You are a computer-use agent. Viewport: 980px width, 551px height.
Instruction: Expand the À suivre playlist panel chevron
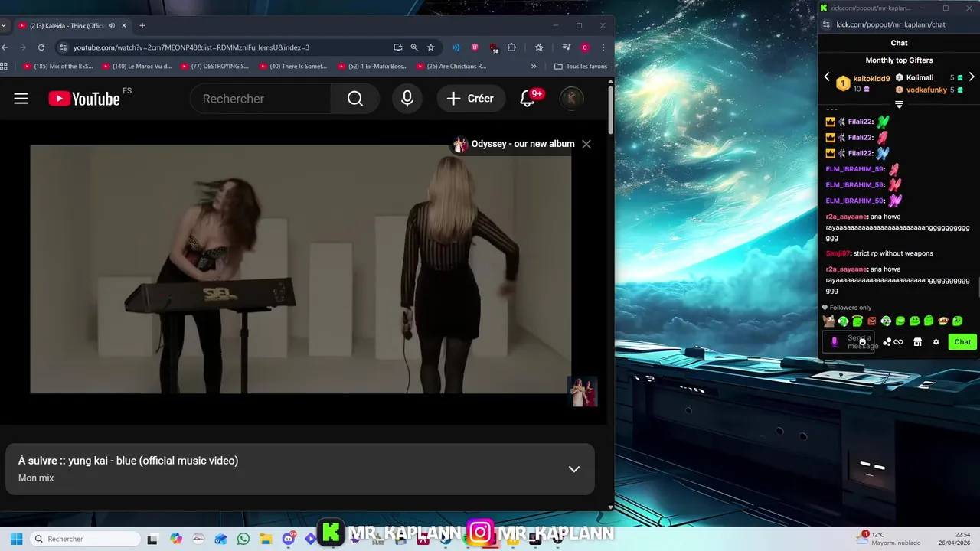click(574, 469)
